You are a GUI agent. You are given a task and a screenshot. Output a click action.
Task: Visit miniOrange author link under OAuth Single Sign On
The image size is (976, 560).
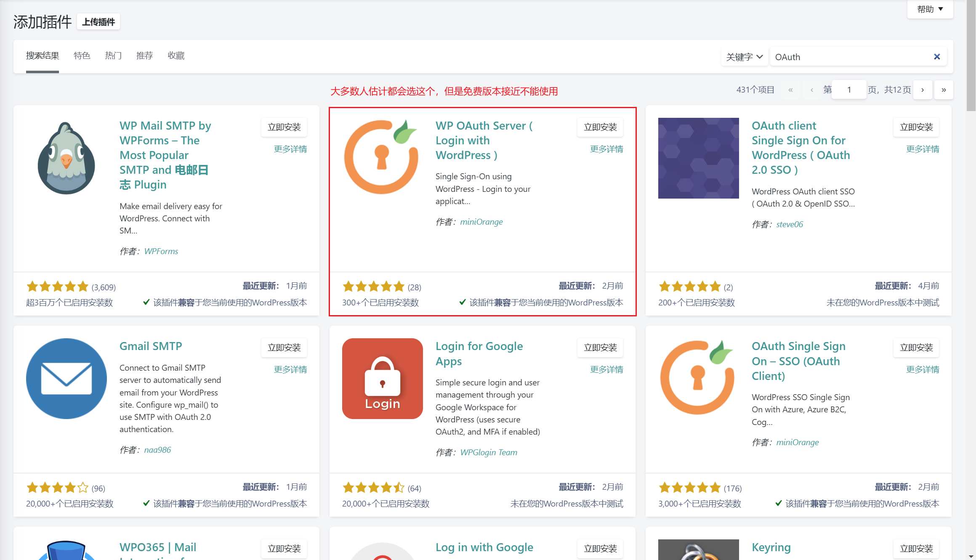798,442
